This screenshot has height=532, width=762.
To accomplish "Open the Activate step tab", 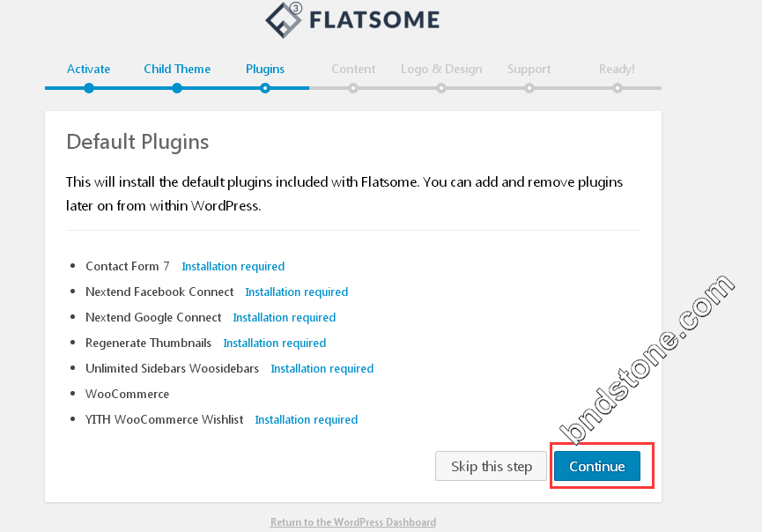I will [88, 69].
